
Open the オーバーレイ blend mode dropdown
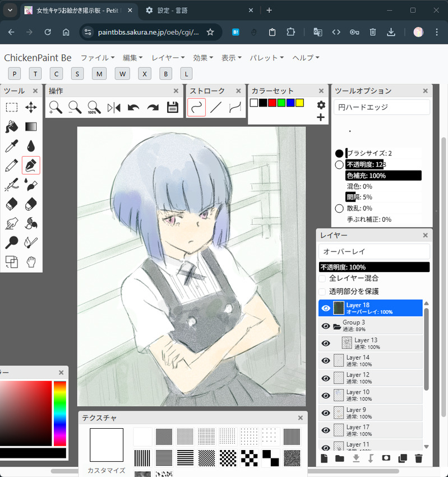[x=374, y=251]
